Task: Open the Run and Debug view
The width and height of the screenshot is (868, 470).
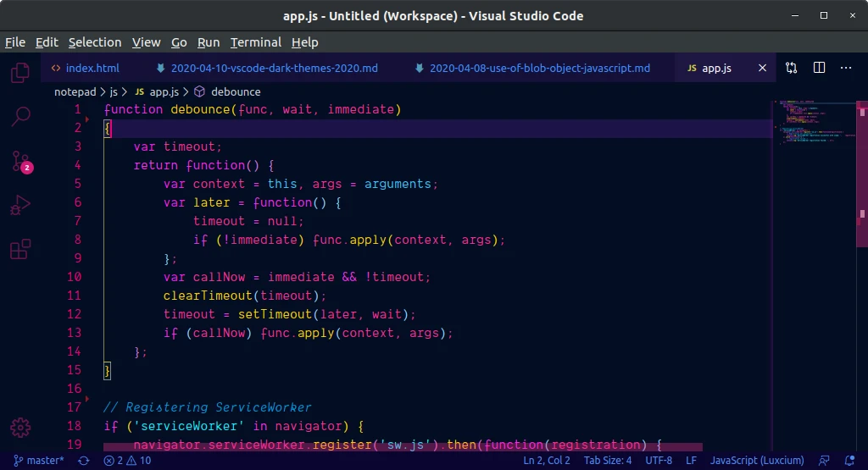Action: coord(20,205)
